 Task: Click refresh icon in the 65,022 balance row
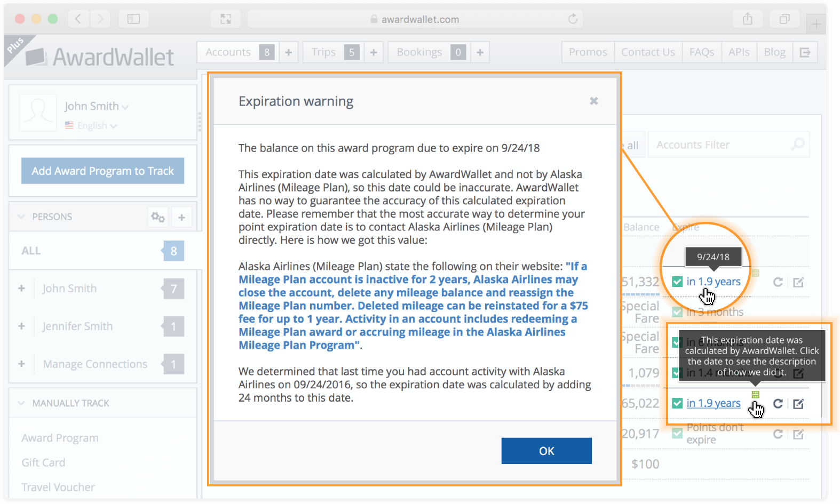778,404
